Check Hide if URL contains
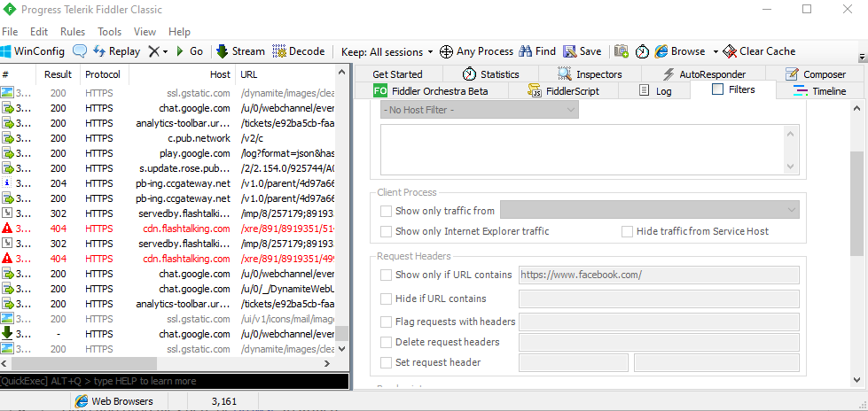This screenshot has height=411, width=868. click(386, 299)
